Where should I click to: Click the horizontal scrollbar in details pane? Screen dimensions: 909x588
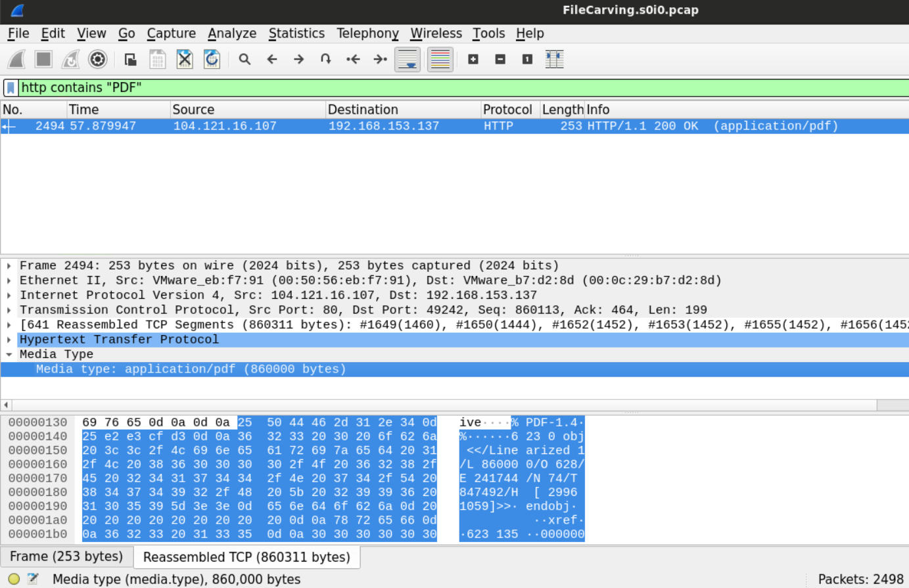point(444,405)
